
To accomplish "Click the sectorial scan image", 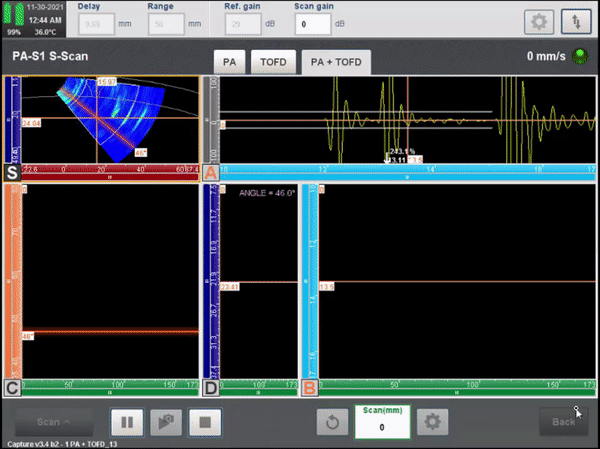I will [111, 119].
